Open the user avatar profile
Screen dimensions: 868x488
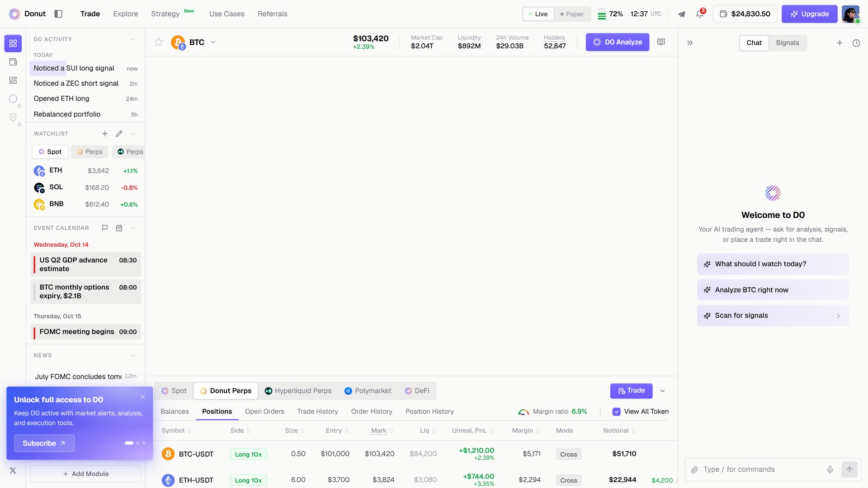click(850, 14)
